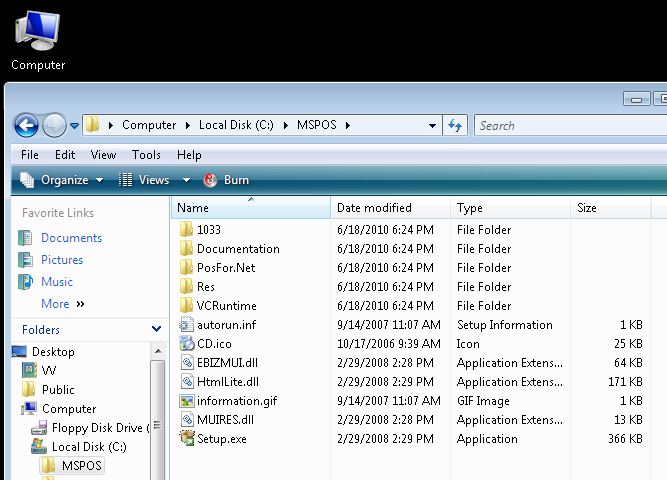The image size is (667, 480).
Task: Click the folder icon in the address bar
Action: 93,125
